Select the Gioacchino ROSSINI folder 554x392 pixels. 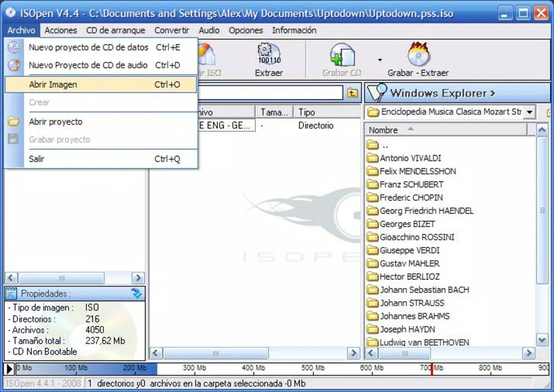pyautogui.click(x=410, y=237)
